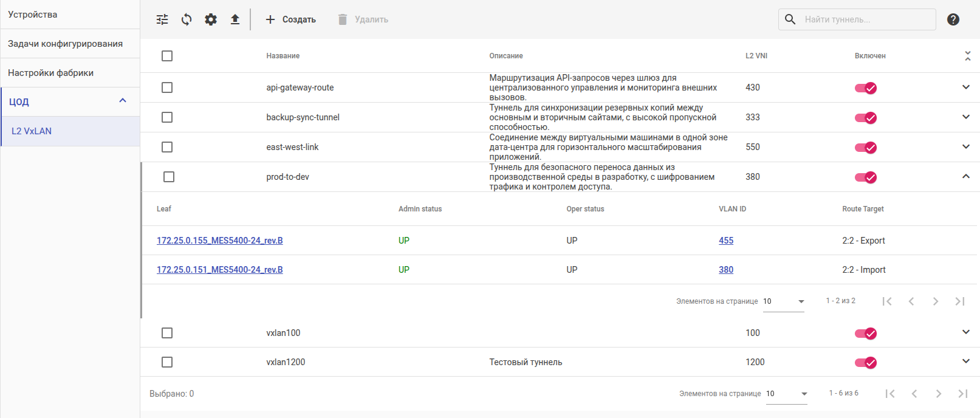Disable the backup-sync-tunnel toggle
Screen dimensions: 980x418
pos(866,118)
